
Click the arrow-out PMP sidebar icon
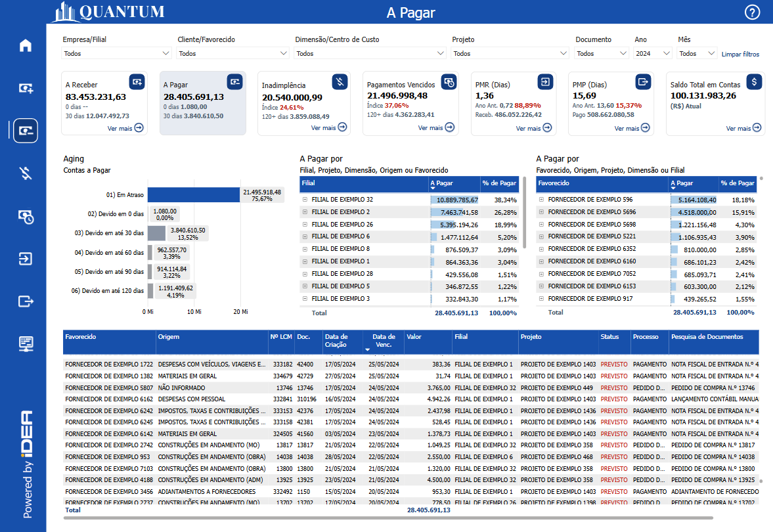[x=24, y=301]
